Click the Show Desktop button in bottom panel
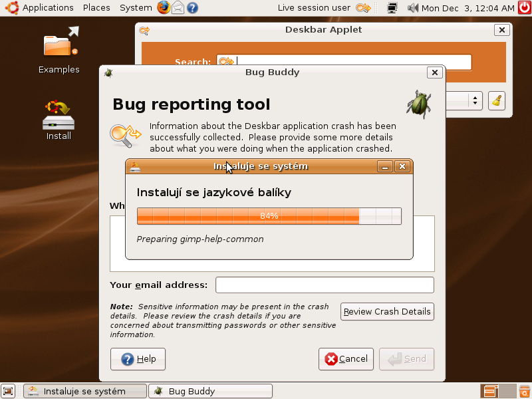The image size is (532, 399). (8, 391)
